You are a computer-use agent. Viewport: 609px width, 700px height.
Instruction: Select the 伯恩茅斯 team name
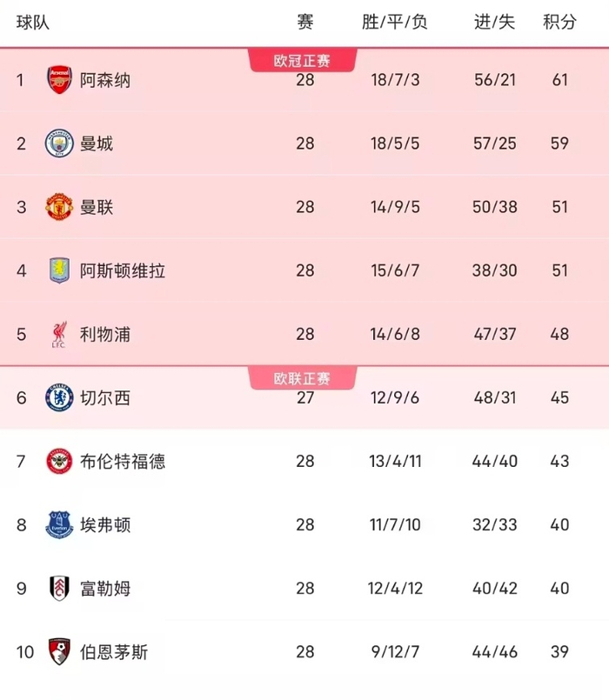click(x=113, y=651)
